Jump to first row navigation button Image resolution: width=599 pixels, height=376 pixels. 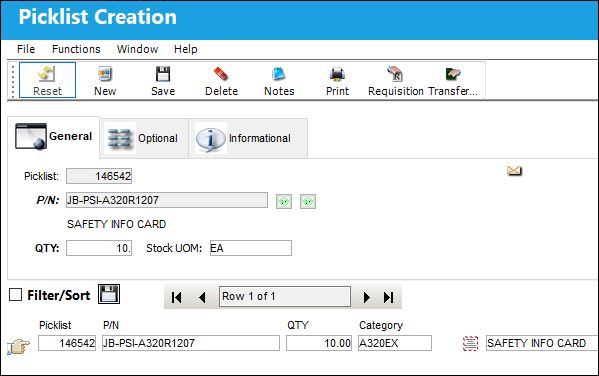point(176,297)
